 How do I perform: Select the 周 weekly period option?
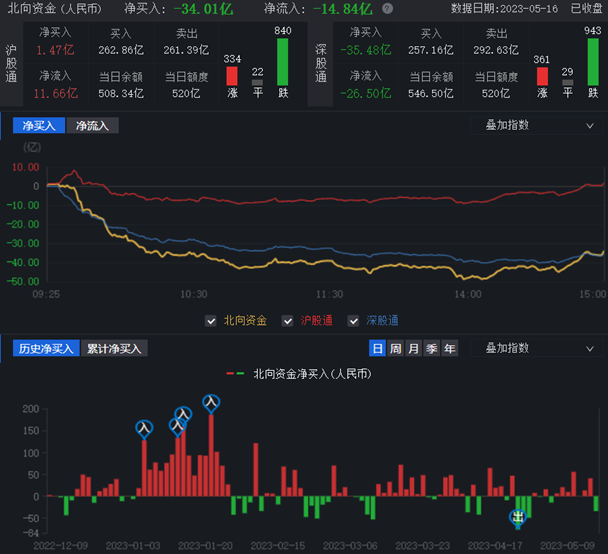pos(395,349)
